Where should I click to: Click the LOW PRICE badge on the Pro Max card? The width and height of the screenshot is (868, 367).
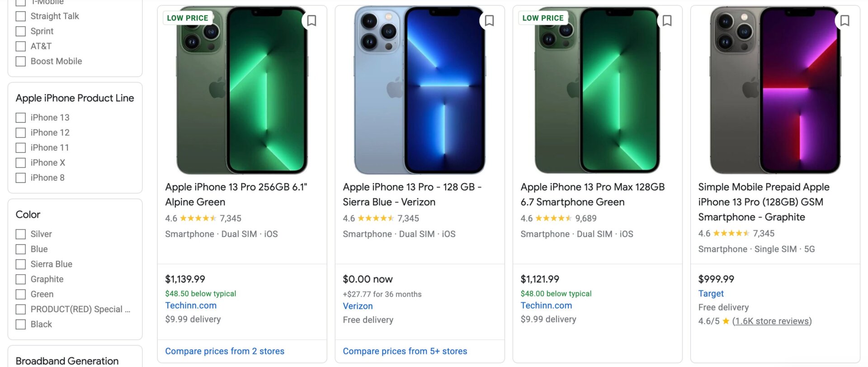pos(543,18)
